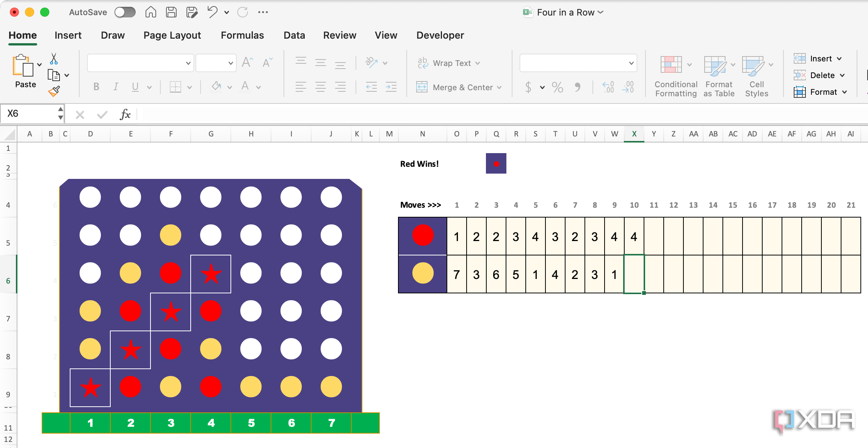Apply italic formatting
Screen dimensions: 868x448
[x=116, y=87]
